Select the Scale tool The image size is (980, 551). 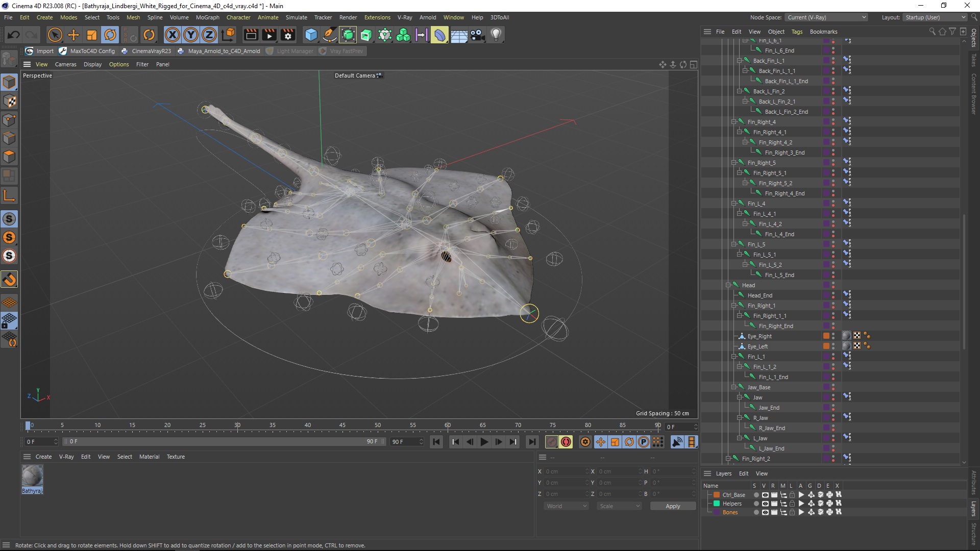coord(92,35)
